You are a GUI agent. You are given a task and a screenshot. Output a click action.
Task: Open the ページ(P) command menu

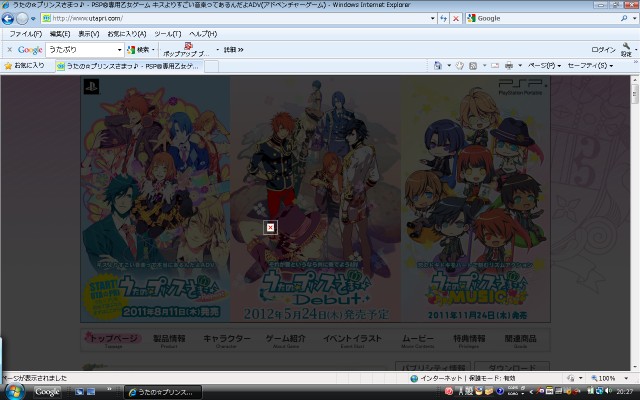(x=544, y=66)
